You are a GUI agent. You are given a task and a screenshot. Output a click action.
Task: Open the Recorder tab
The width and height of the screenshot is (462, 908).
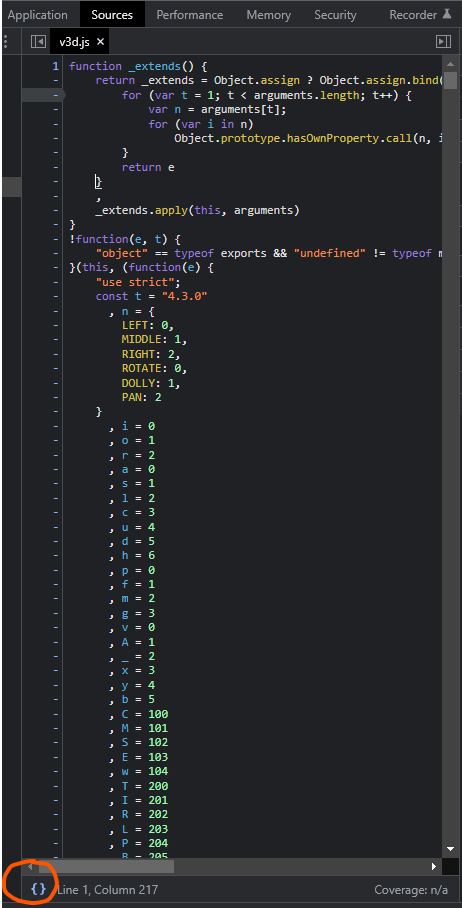click(413, 14)
